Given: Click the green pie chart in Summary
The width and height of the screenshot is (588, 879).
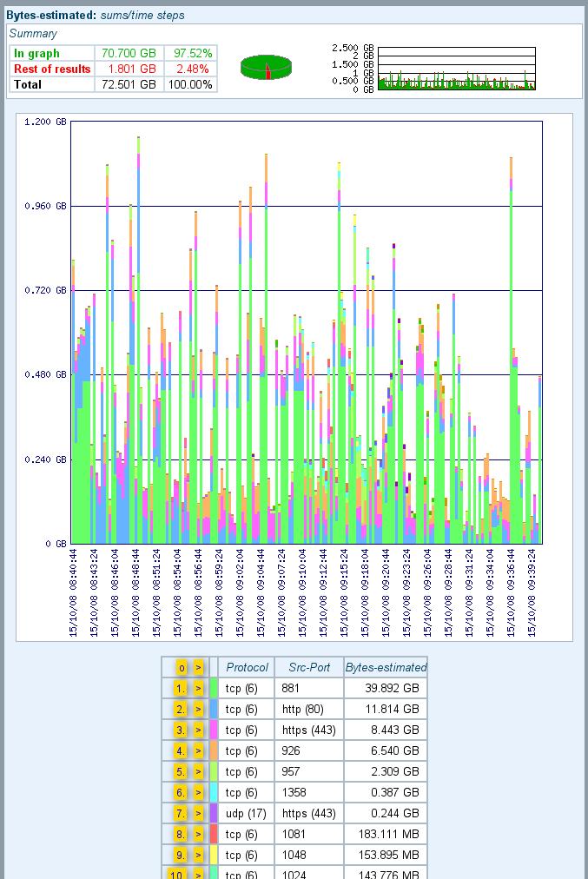Looking at the screenshot, I should (x=267, y=67).
